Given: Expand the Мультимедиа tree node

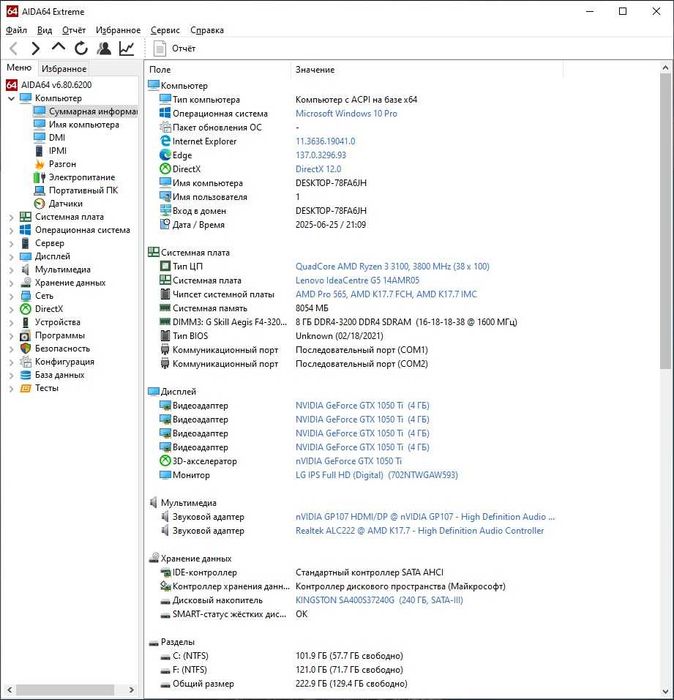Looking at the screenshot, I should tap(12, 270).
